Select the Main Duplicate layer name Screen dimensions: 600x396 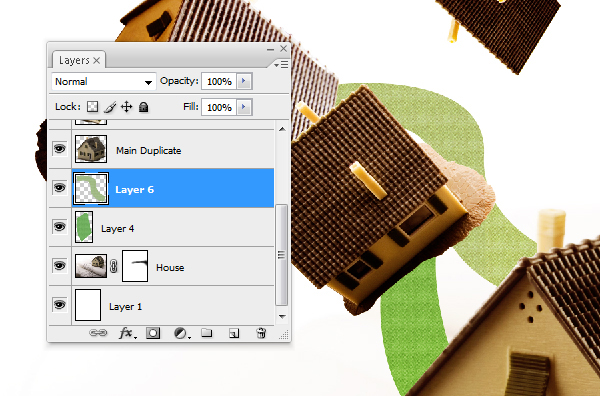(x=148, y=150)
